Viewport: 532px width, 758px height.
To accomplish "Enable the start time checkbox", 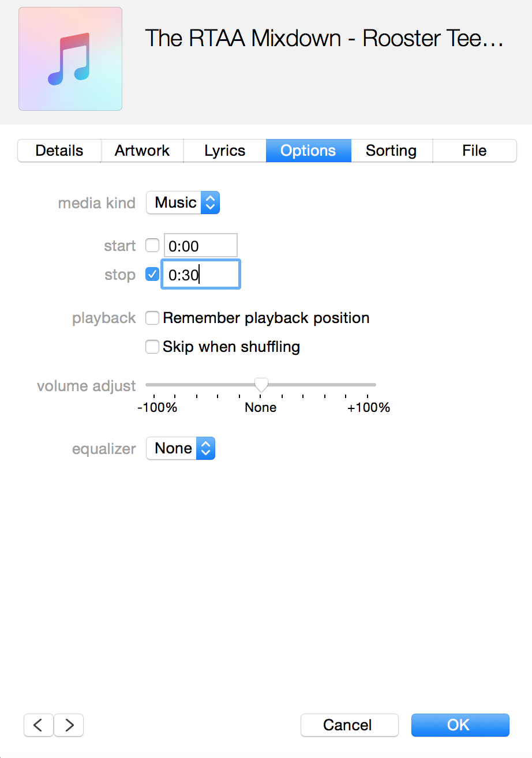I will 152,246.
